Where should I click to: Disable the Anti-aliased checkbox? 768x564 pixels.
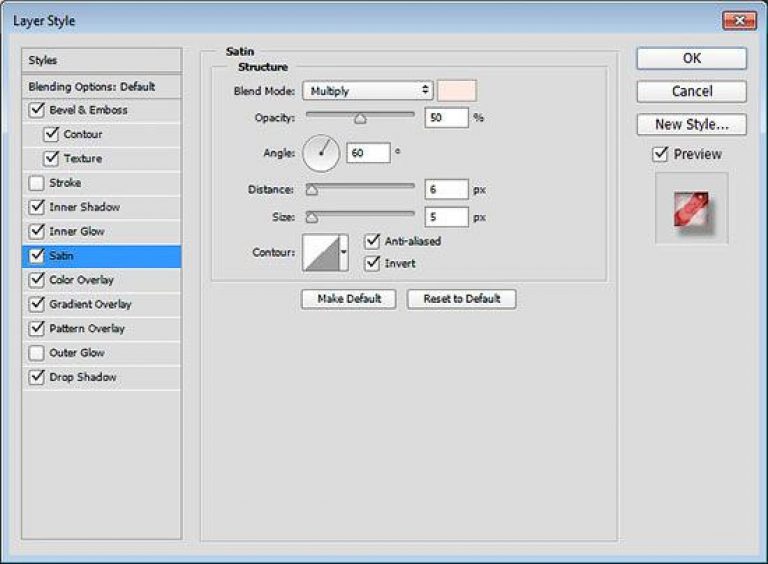click(x=372, y=241)
